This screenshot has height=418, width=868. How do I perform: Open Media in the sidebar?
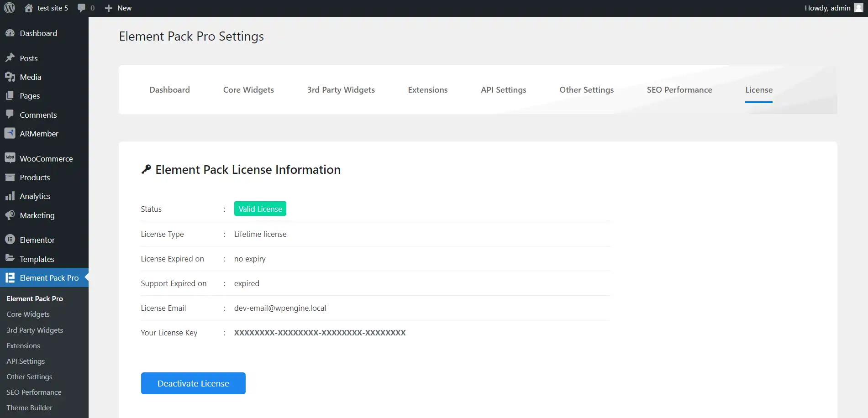(31, 77)
